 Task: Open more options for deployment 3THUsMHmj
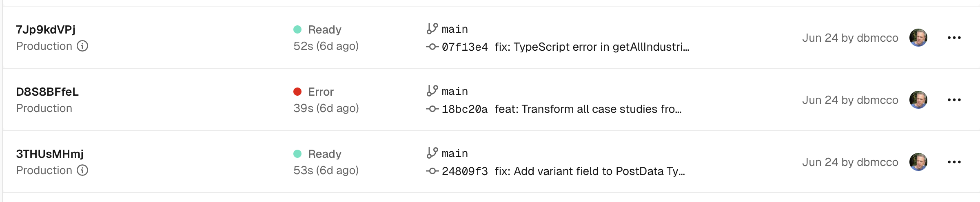(954, 162)
